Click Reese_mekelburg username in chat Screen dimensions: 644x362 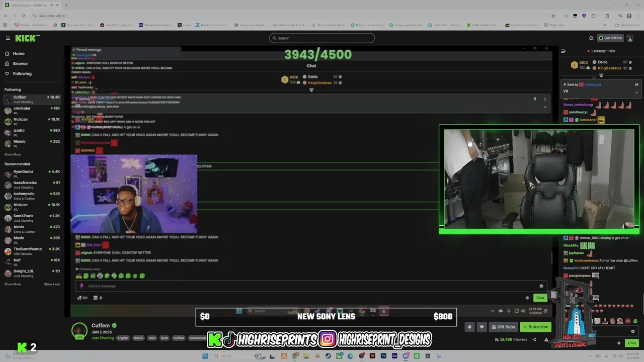click(578, 105)
